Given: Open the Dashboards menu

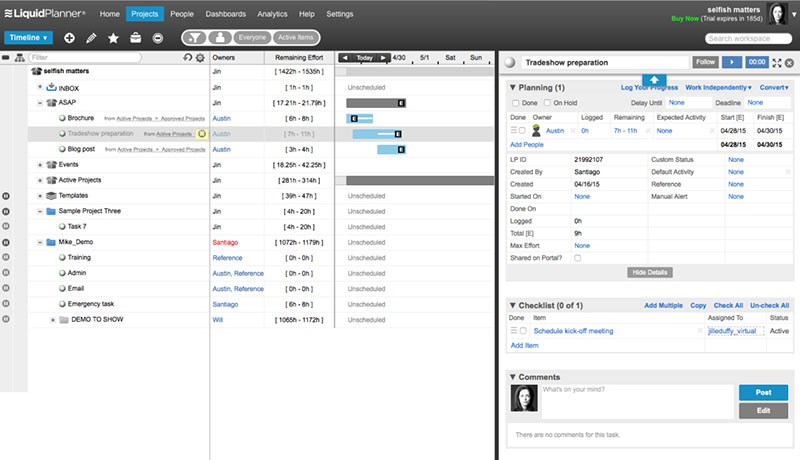Looking at the screenshot, I should click(225, 14).
